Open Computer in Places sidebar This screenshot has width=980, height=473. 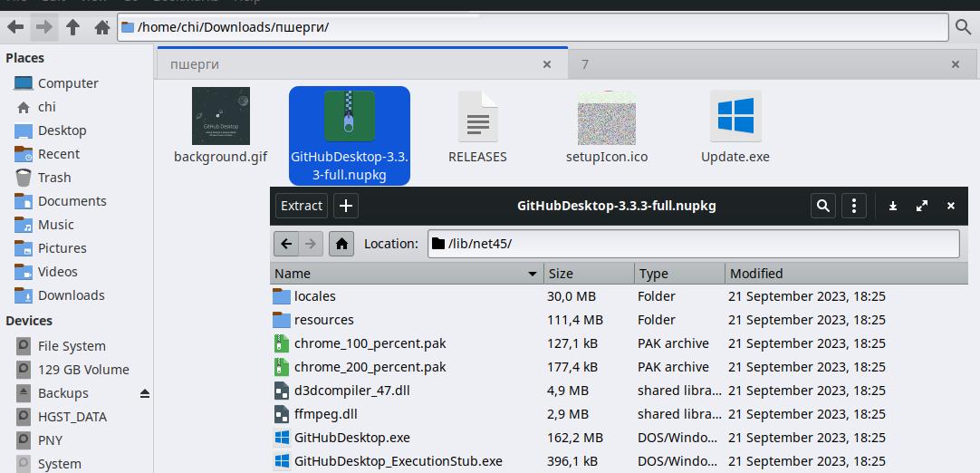[68, 83]
